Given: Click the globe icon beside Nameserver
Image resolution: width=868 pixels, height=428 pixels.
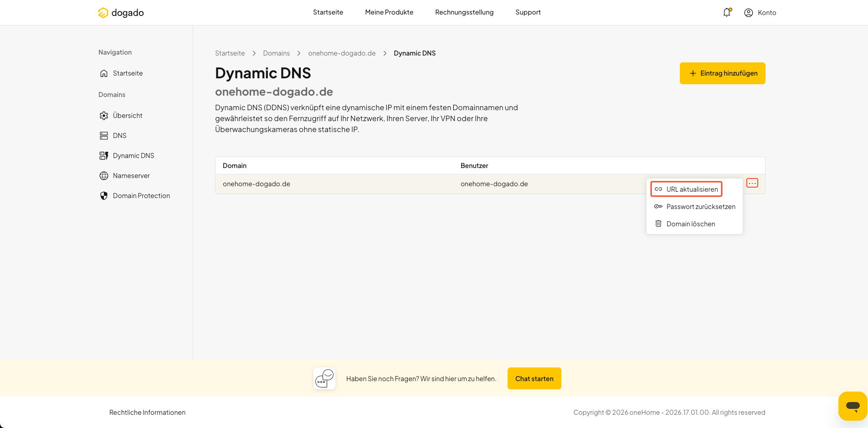Looking at the screenshot, I should click(x=104, y=176).
